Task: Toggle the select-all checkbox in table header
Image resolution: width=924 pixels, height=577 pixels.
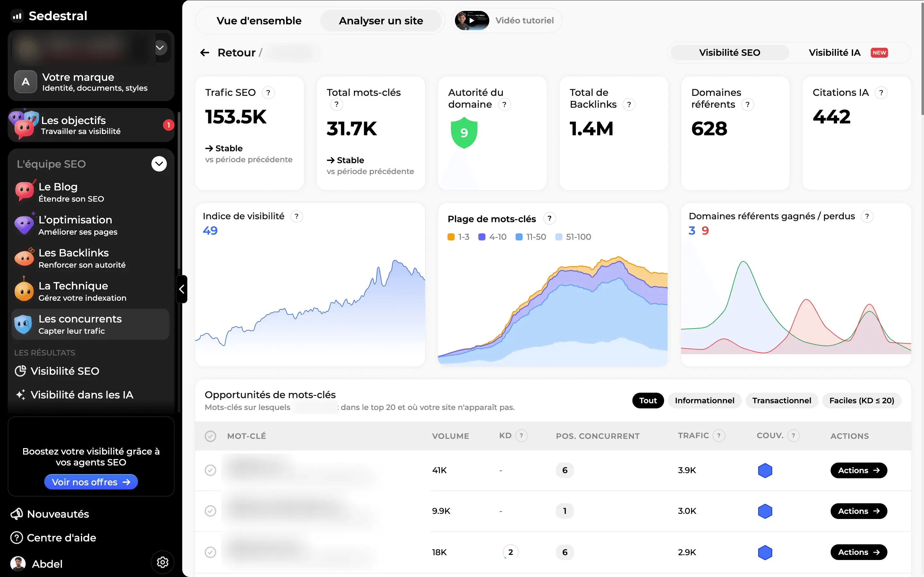Action: [210, 436]
